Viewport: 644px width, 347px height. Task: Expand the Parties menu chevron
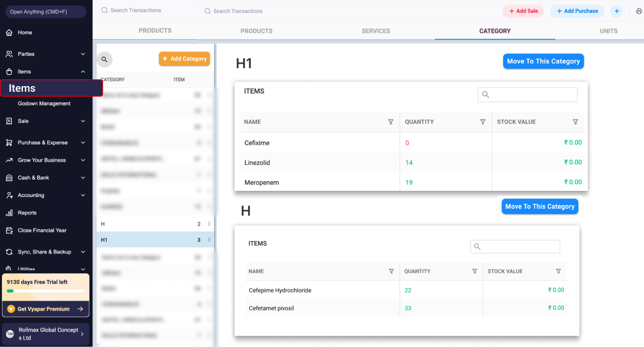83,54
